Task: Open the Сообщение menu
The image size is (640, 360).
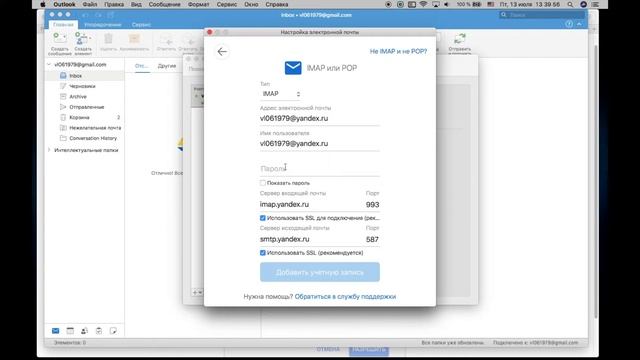Action: pyautogui.click(x=164, y=4)
